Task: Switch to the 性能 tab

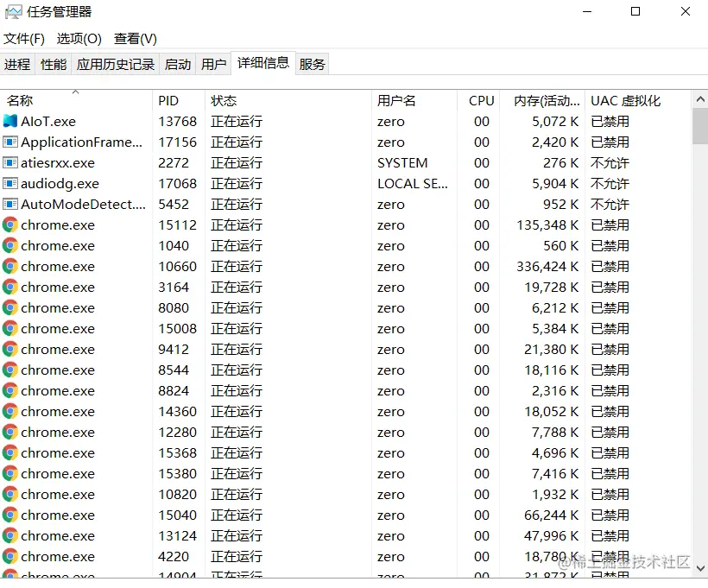Action: pyautogui.click(x=54, y=64)
